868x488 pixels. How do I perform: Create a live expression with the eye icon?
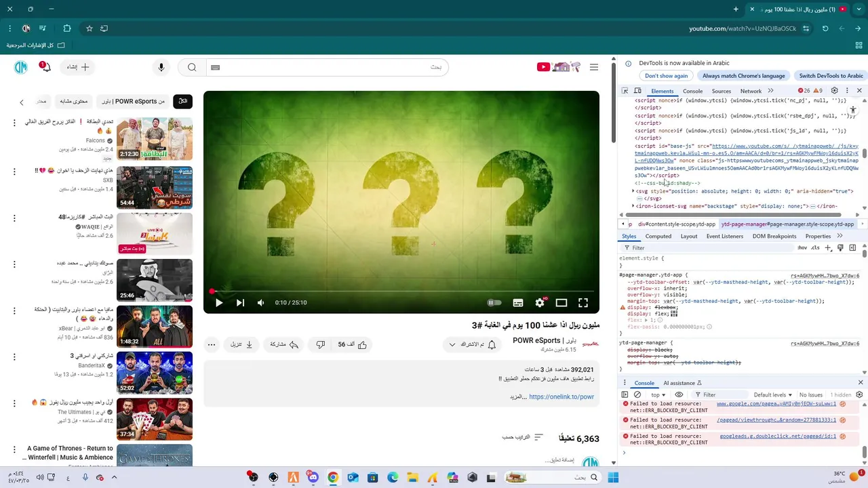coord(679,394)
